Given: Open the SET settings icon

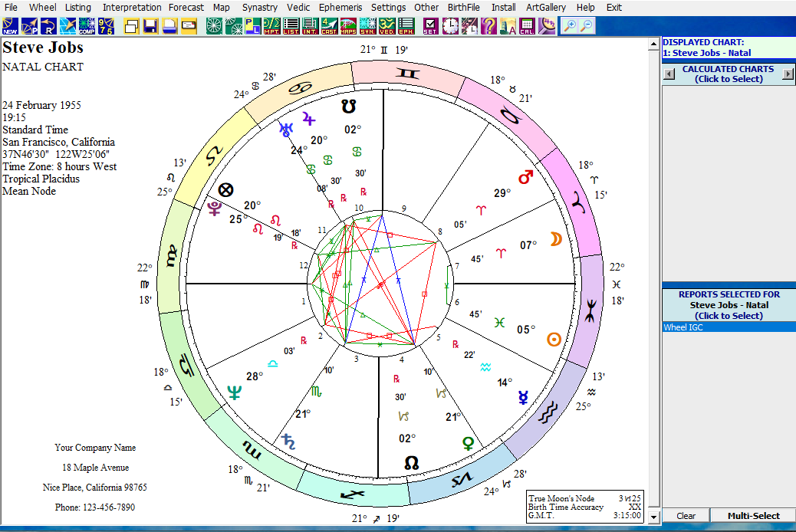Looking at the screenshot, I should (x=430, y=26).
